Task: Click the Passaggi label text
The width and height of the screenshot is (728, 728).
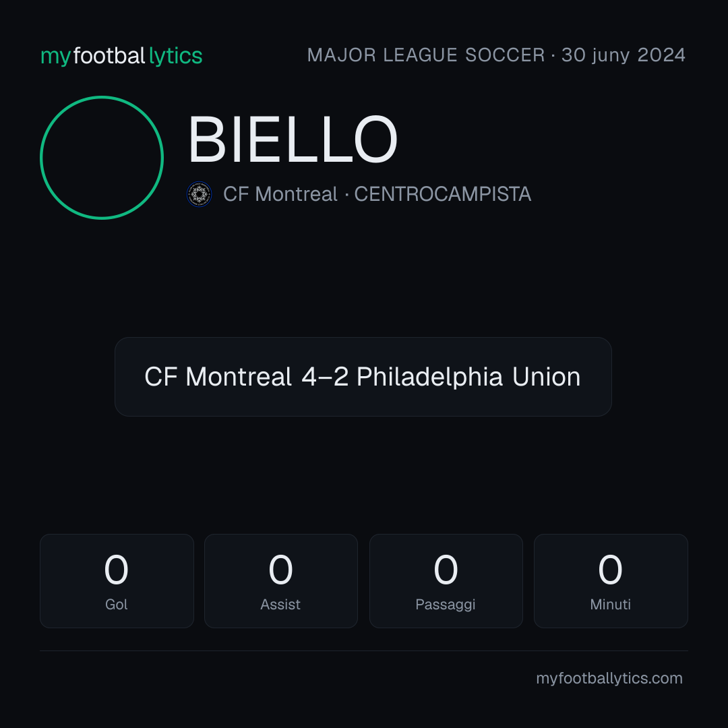Action: pos(446,605)
